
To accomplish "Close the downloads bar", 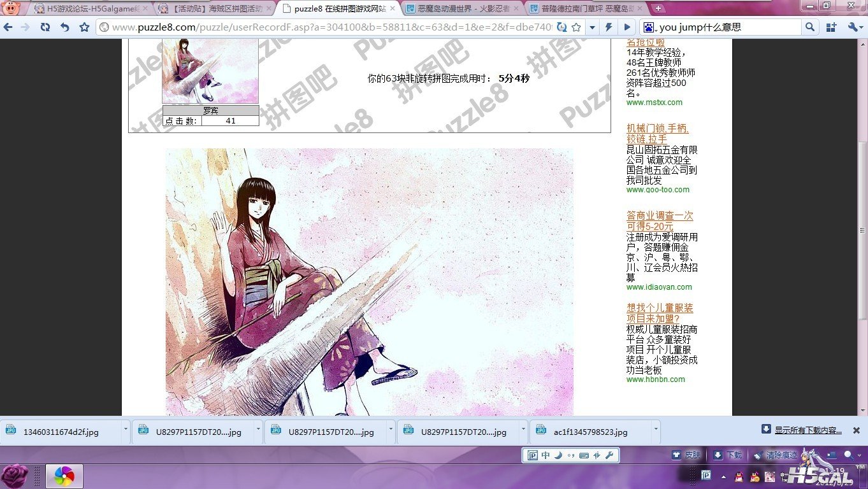I will 857,430.
